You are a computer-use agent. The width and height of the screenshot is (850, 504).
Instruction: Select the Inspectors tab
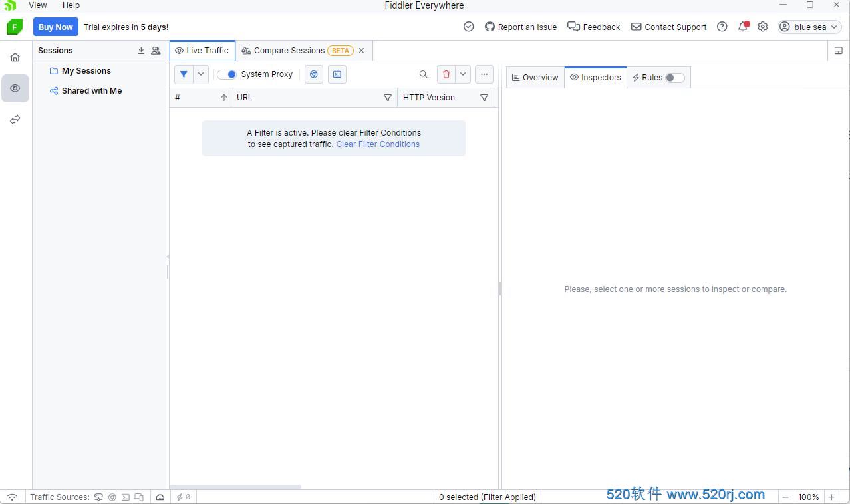pyautogui.click(x=595, y=78)
